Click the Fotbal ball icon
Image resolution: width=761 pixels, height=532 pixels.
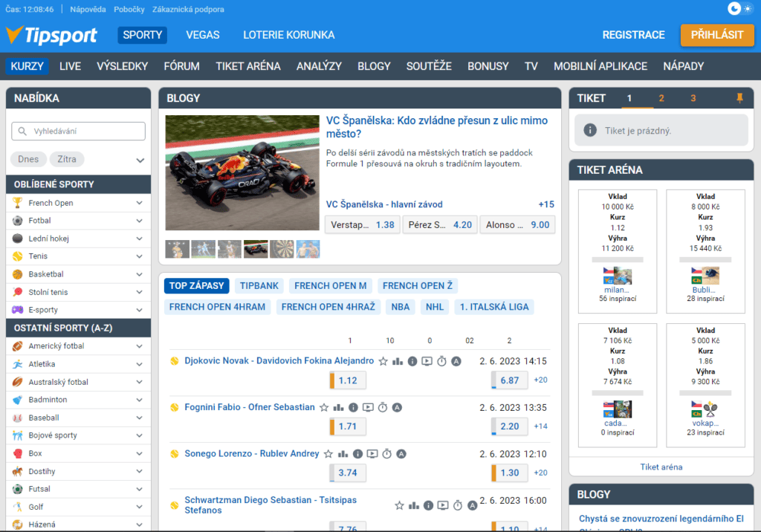pos(18,221)
